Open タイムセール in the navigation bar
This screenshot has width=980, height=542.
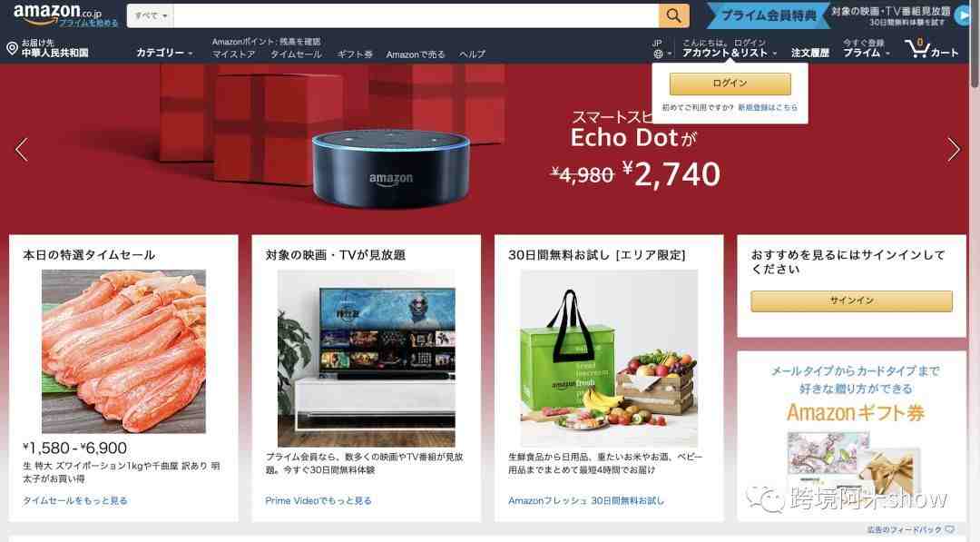(296, 54)
